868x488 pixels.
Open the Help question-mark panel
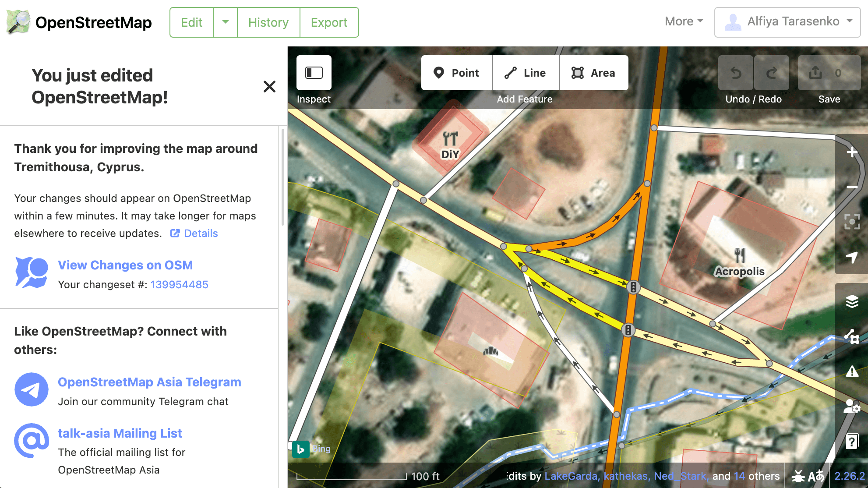(x=852, y=442)
